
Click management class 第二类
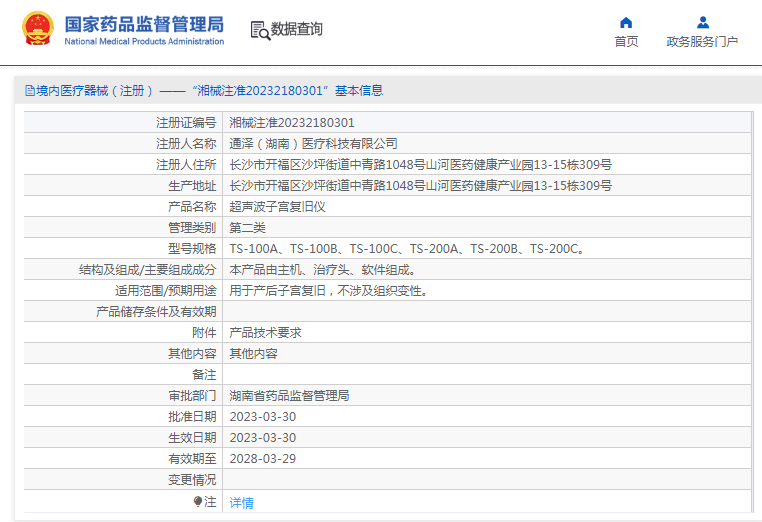coord(247,228)
